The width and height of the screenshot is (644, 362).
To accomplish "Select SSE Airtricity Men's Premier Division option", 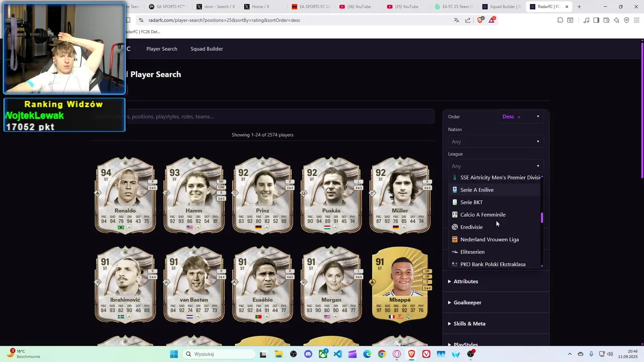I will (496, 177).
